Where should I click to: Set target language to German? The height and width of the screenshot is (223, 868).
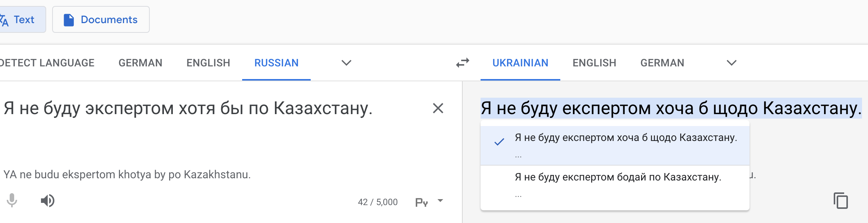click(662, 63)
